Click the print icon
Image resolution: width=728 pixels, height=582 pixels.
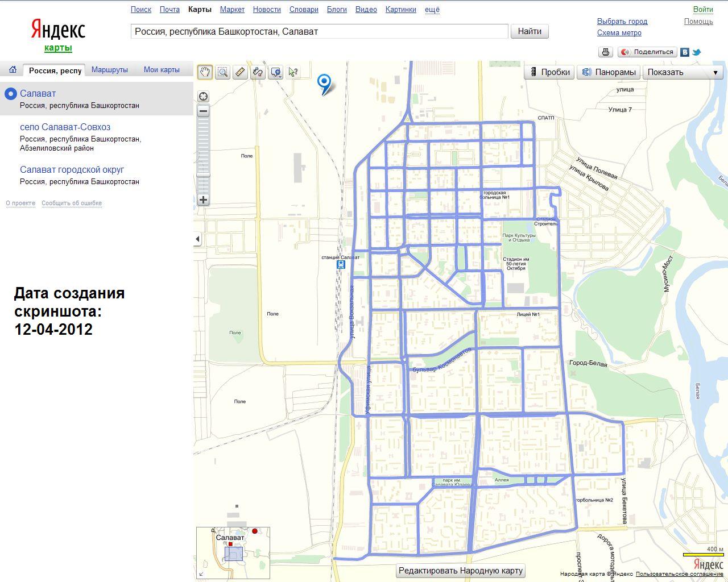pos(606,52)
